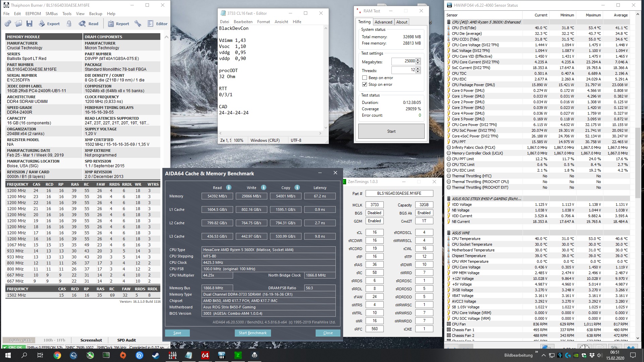Viewport: 644px width, 362px height.
Task: Collapse the ASUS WMI sensor group
Action: 449,233
